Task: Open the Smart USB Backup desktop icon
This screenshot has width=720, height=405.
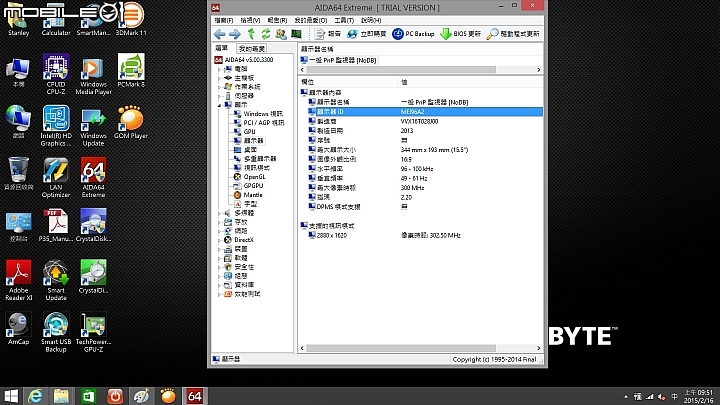Action: tap(56, 332)
